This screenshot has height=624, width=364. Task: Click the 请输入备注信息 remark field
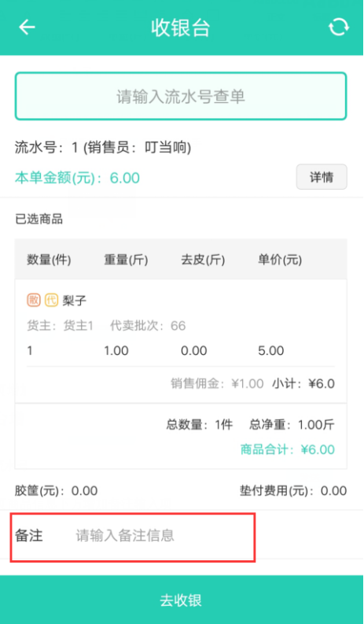point(125,536)
